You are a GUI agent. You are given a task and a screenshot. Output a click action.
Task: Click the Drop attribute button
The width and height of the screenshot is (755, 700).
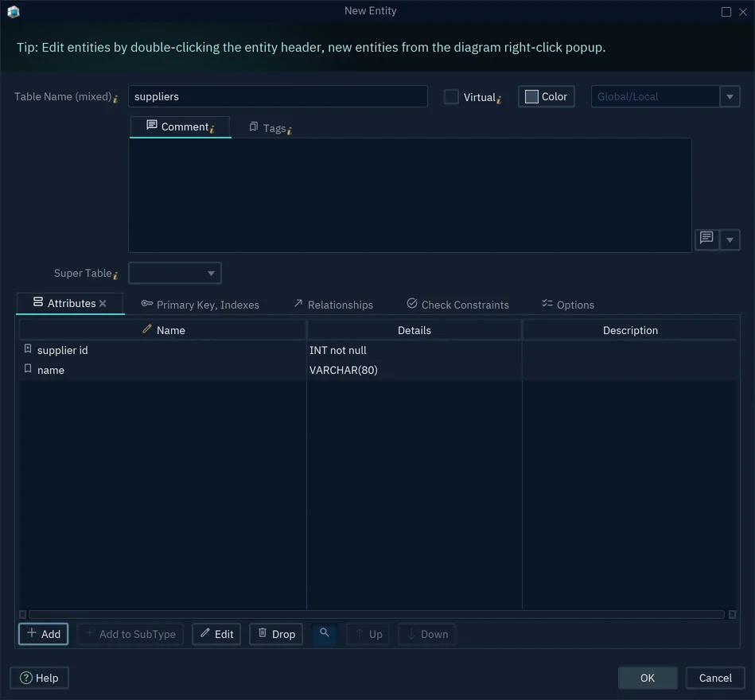276,634
